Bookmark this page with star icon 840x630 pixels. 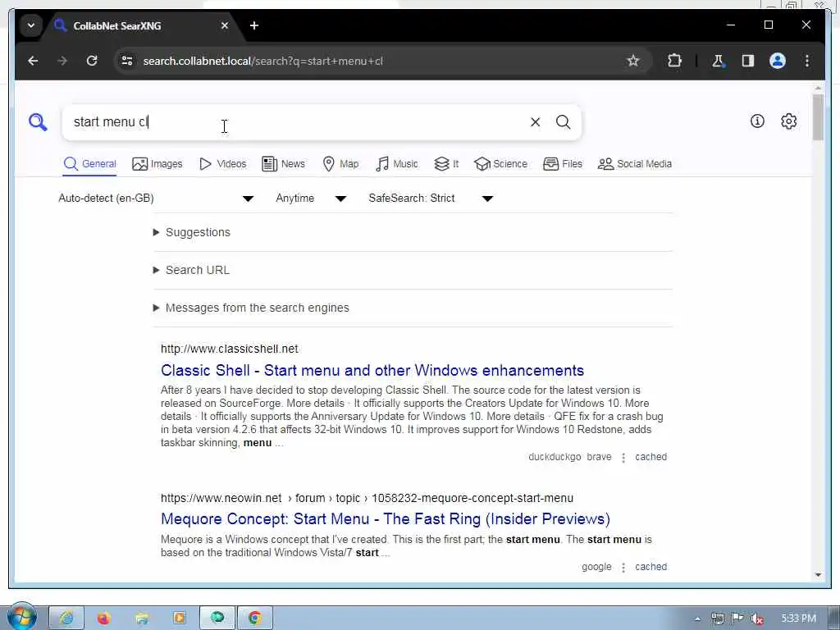[632, 61]
